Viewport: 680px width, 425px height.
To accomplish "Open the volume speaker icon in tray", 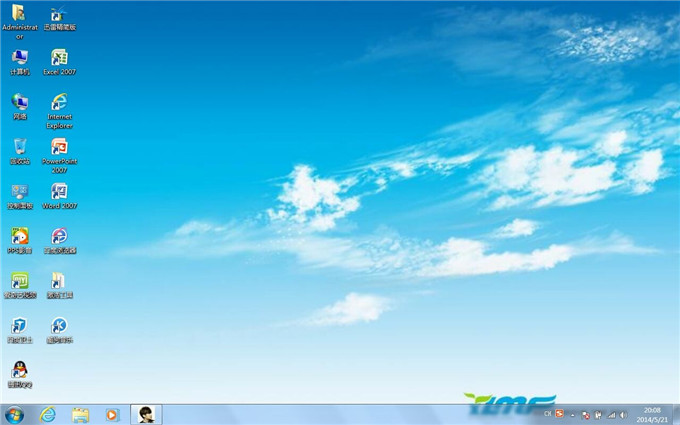I will tap(621, 414).
